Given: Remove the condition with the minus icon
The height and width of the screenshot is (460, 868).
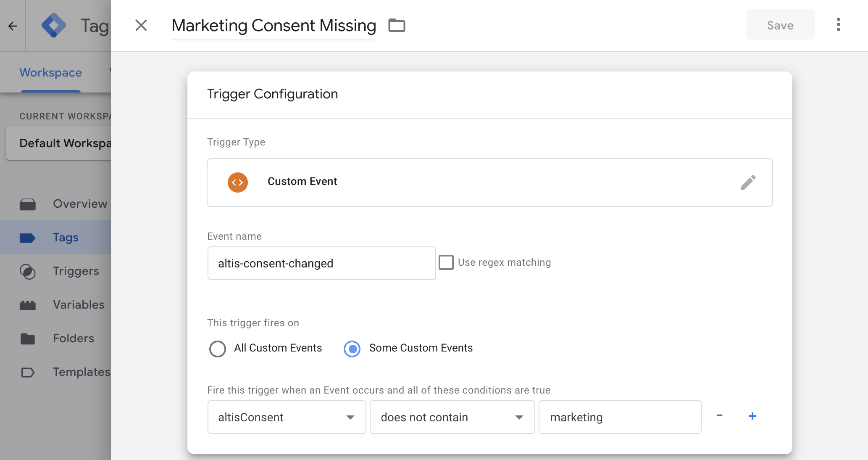Looking at the screenshot, I should pyautogui.click(x=719, y=415).
